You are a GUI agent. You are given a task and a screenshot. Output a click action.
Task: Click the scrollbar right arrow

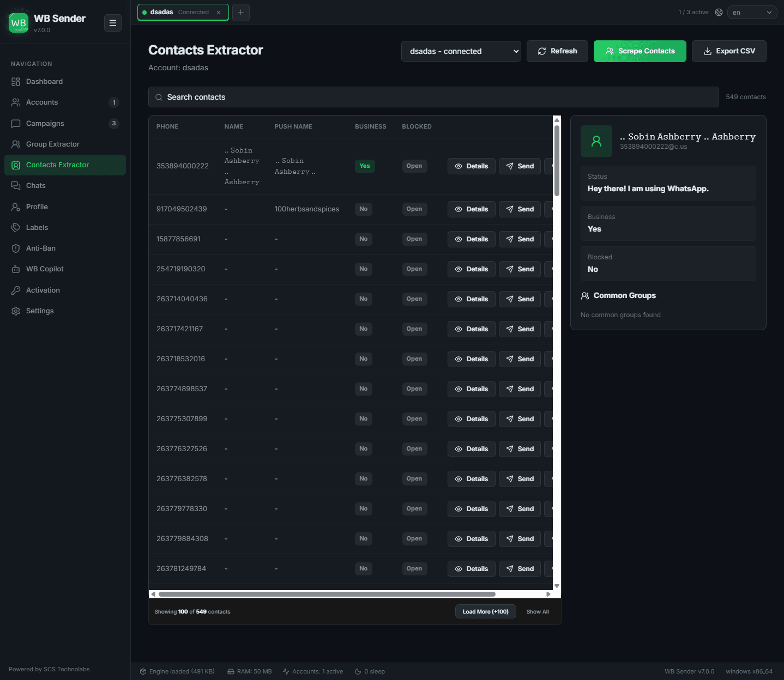(x=548, y=594)
